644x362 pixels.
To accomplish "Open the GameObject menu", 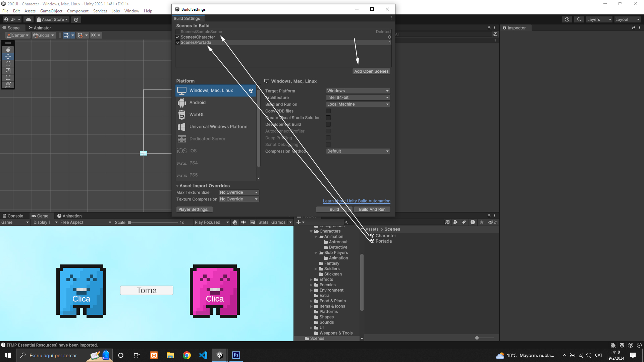I will click(x=51, y=11).
